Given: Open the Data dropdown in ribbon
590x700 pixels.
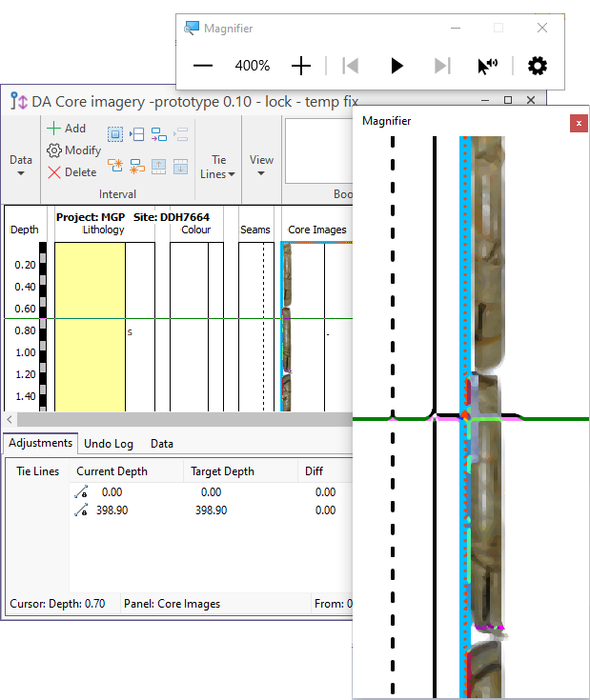Looking at the screenshot, I should click(x=21, y=166).
